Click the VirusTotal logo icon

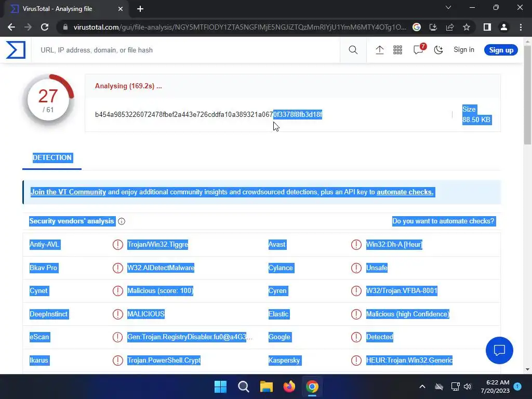[x=16, y=50]
